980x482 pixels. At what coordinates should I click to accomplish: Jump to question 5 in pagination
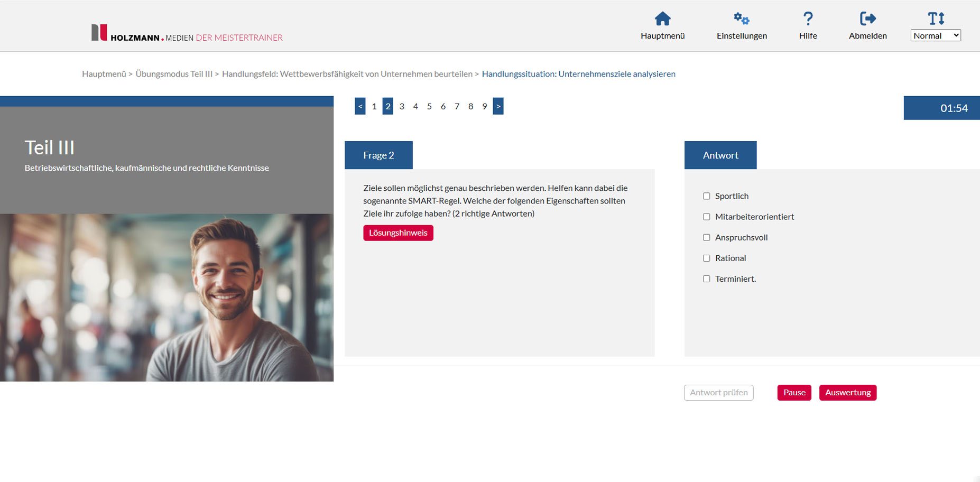429,106
